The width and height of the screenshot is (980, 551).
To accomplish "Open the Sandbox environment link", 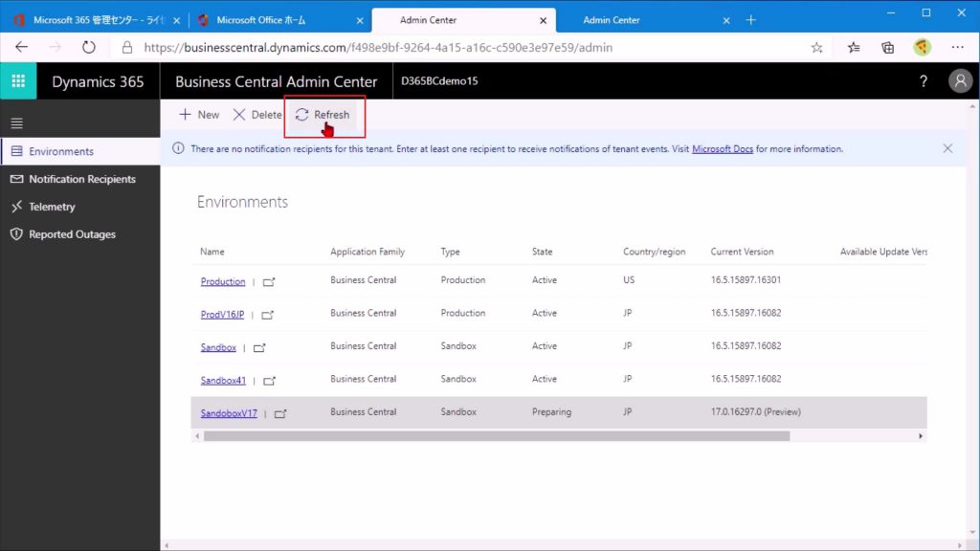I will [x=218, y=347].
